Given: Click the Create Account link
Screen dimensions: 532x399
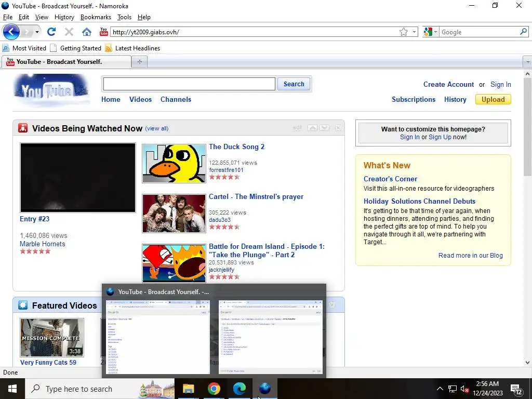Looking at the screenshot, I should [448, 85].
